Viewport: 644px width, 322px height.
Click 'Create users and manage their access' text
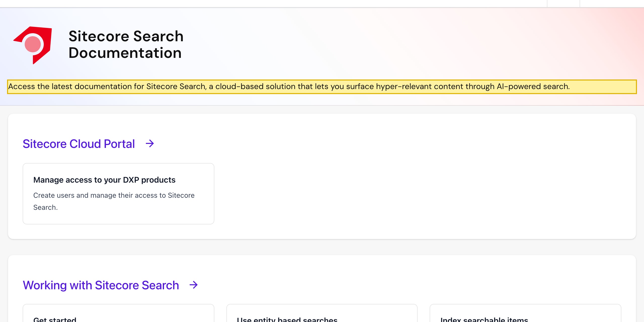point(114,201)
